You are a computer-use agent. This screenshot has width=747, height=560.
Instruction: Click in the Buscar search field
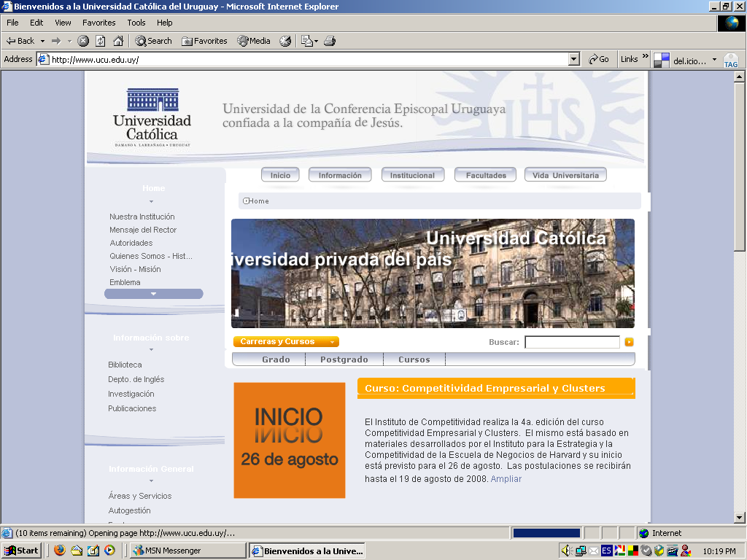[572, 342]
